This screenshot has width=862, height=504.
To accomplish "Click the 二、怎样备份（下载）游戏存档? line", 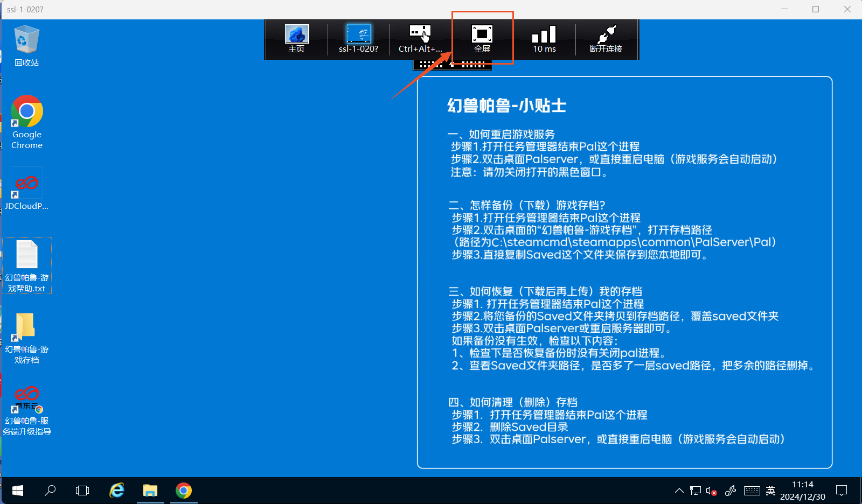I will pyautogui.click(x=527, y=205).
